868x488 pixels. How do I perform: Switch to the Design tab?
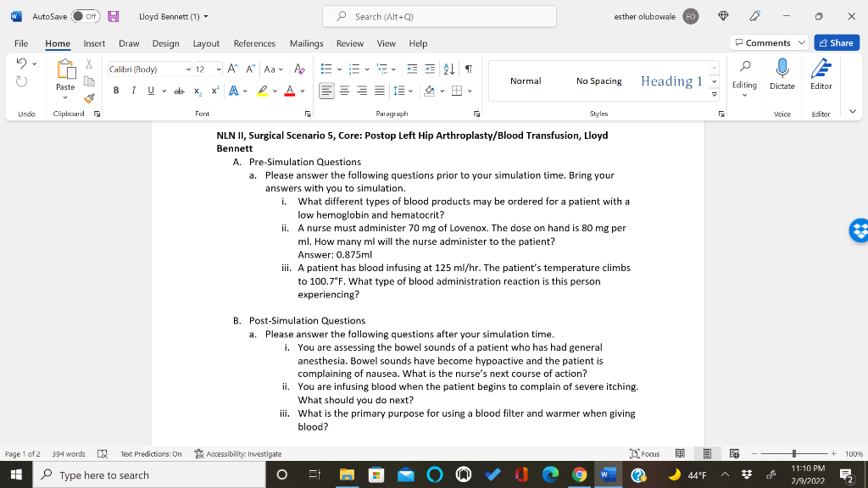point(165,43)
